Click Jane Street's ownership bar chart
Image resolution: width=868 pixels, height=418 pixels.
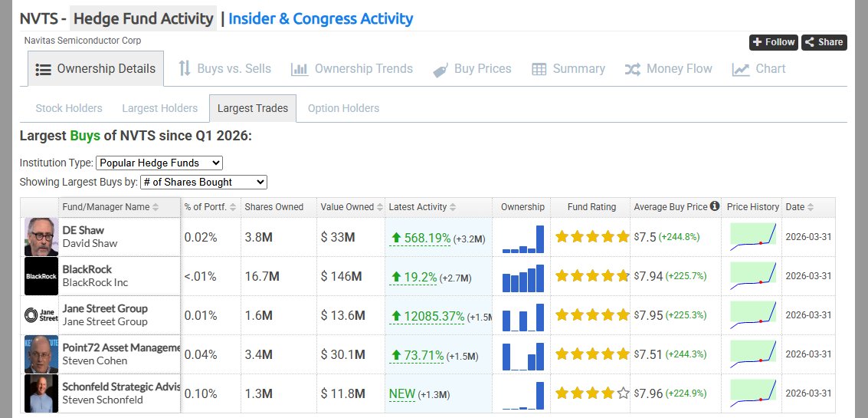tap(523, 317)
